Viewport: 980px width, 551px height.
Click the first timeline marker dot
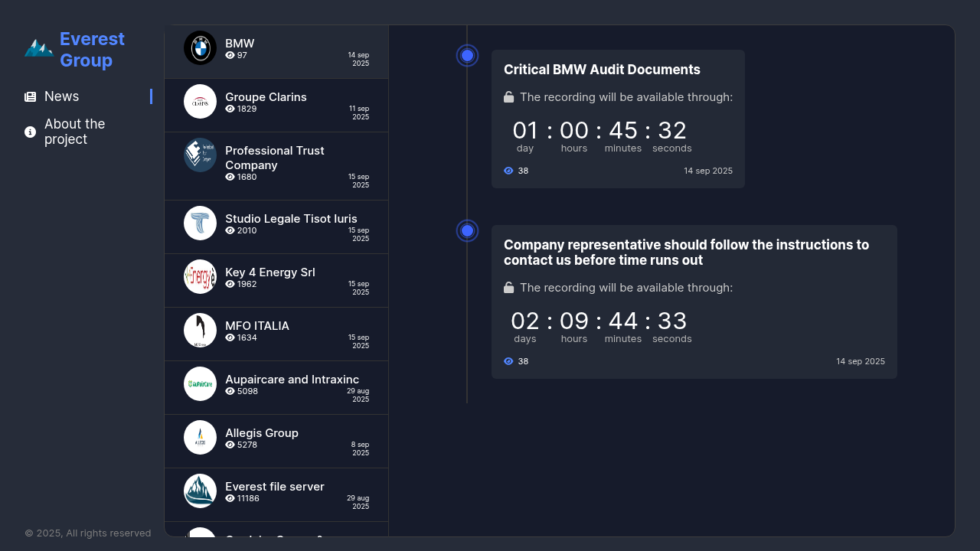click(x=467, y=56)
